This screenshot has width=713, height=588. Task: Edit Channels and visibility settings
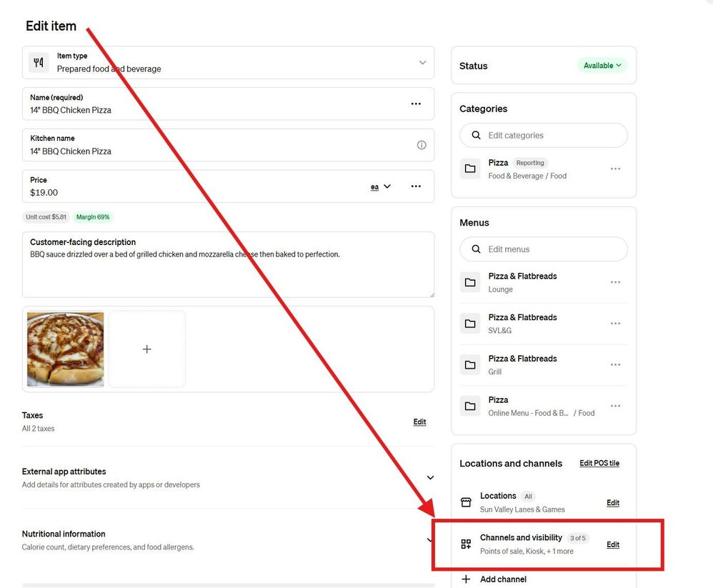pos(612,544)
